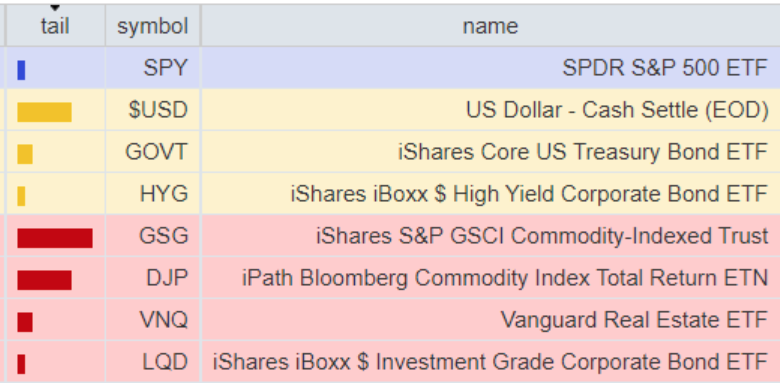Click the blue SPY tail bar
The height and width of the screenshot is (388, 782).
click(x=21, y=70)
